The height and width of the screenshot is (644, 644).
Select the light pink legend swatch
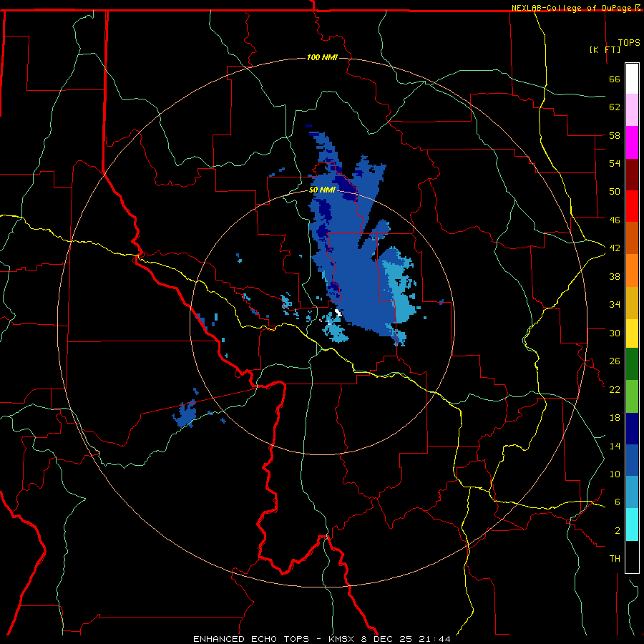pos(632,109)
